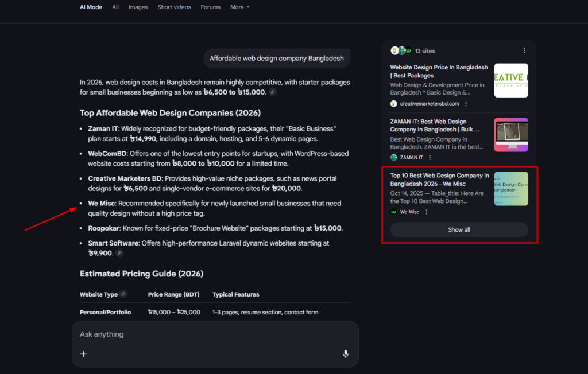
Task: Open the three-dot menu beside creativemarketersbd.com
Action: click(x=466, y=104)
